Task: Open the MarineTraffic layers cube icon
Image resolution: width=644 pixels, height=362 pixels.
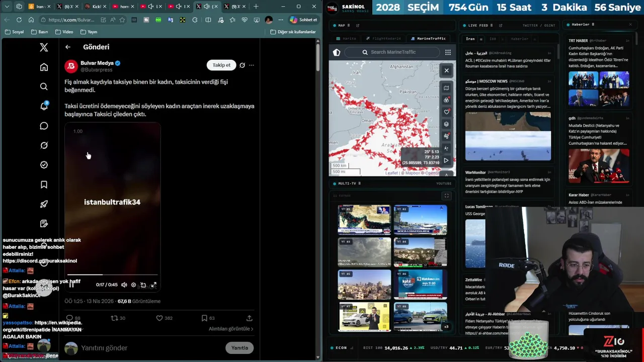Action: (446, 124)
